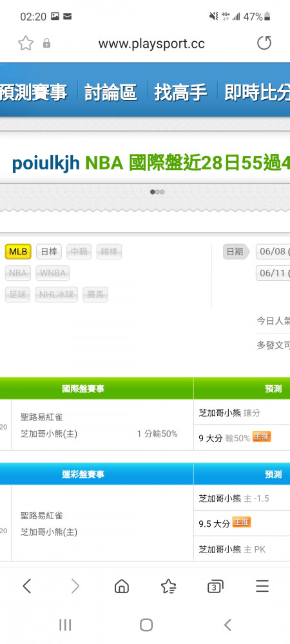
Task: Tap Android recent apps button
Action: (x=65, y=625)
